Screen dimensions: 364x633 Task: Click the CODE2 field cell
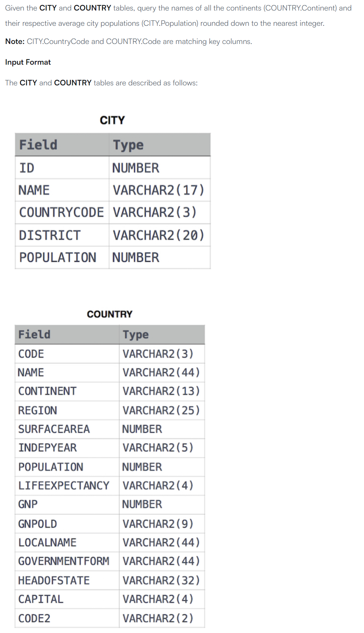point(67,618)
